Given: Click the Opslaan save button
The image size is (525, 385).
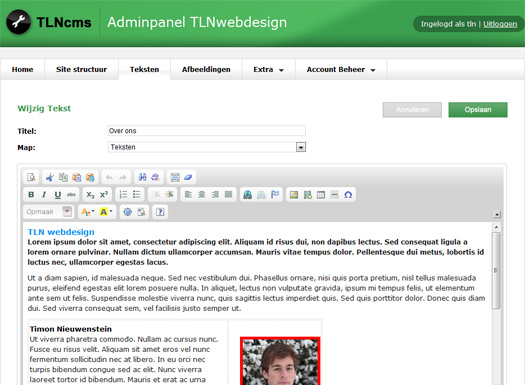Looking at the screenshot, I should [x=478, y=110].
